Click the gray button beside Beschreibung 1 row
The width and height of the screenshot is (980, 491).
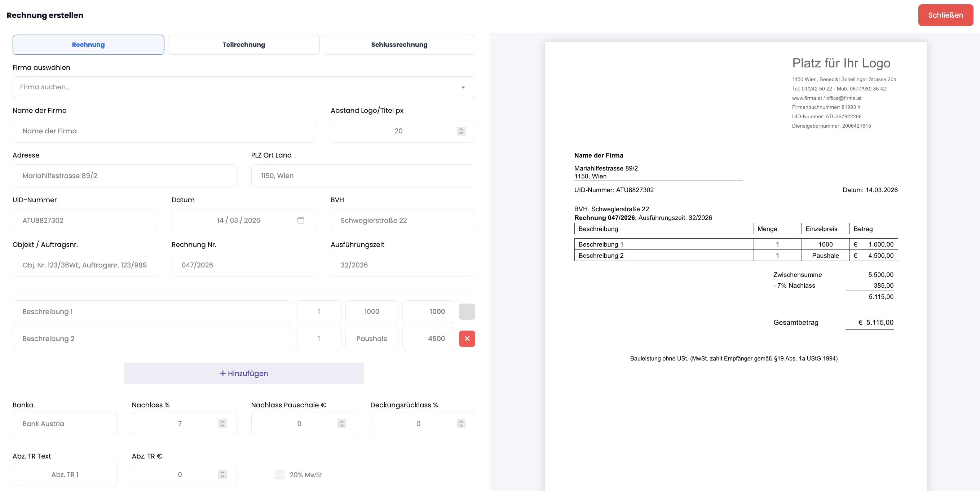pyautogui.click(x=467, y=311)
